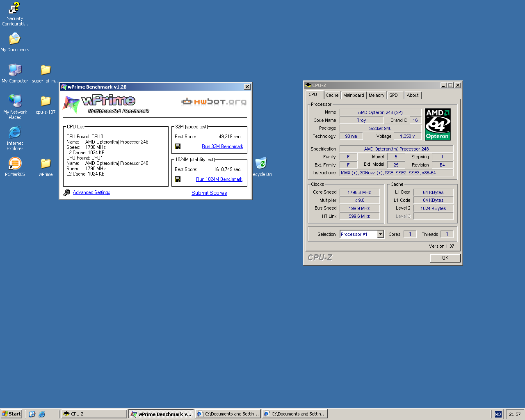
Task: Open wPrime folder on desktop
Action: click(x=46, y=167)
